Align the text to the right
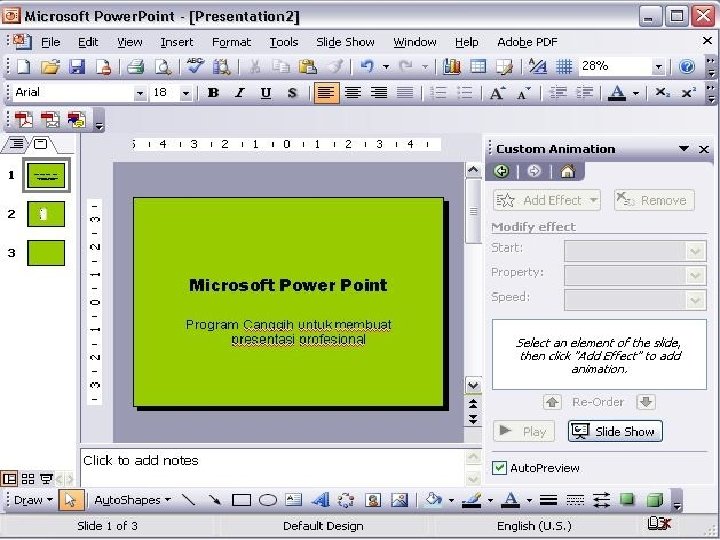Viewport: 720px width, 540px height. coord(379,93)
